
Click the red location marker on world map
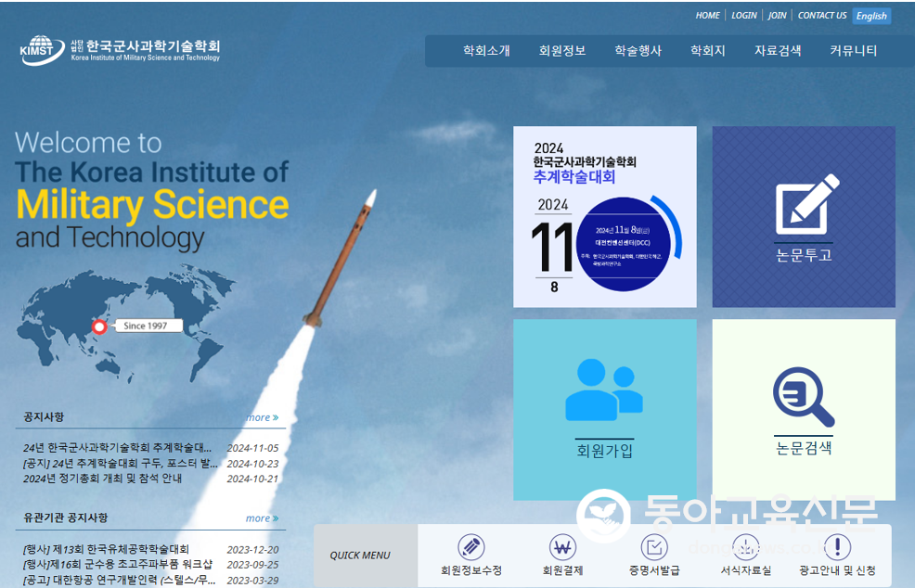click(99, 326)
